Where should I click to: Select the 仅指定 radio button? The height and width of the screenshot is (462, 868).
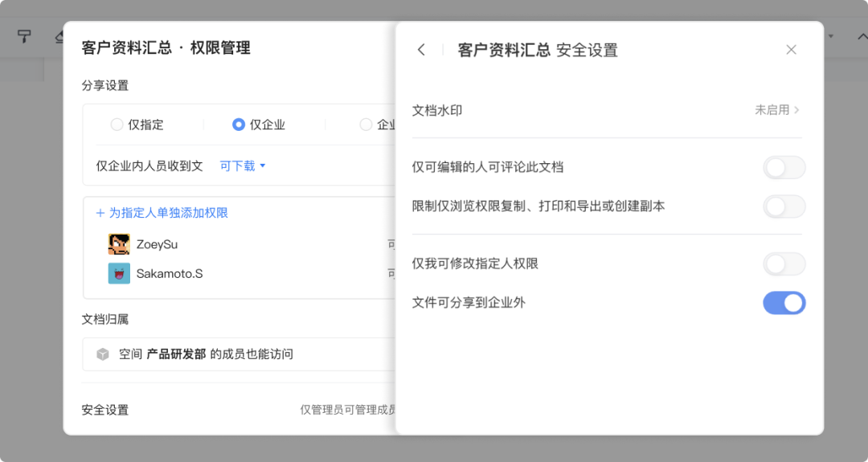pos(117,125)
